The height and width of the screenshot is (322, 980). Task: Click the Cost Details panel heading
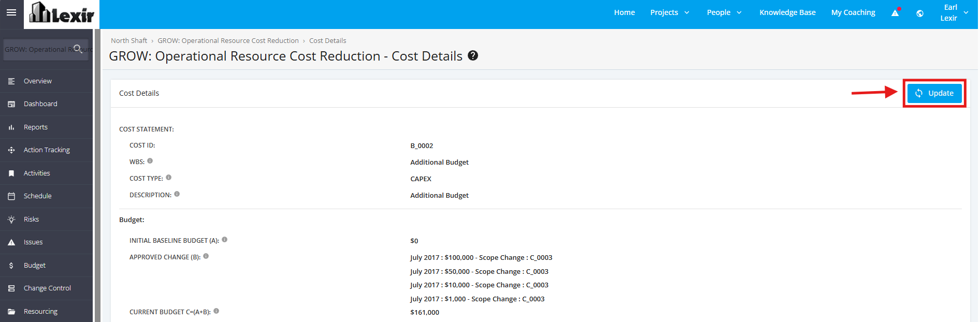coord(139,93)
